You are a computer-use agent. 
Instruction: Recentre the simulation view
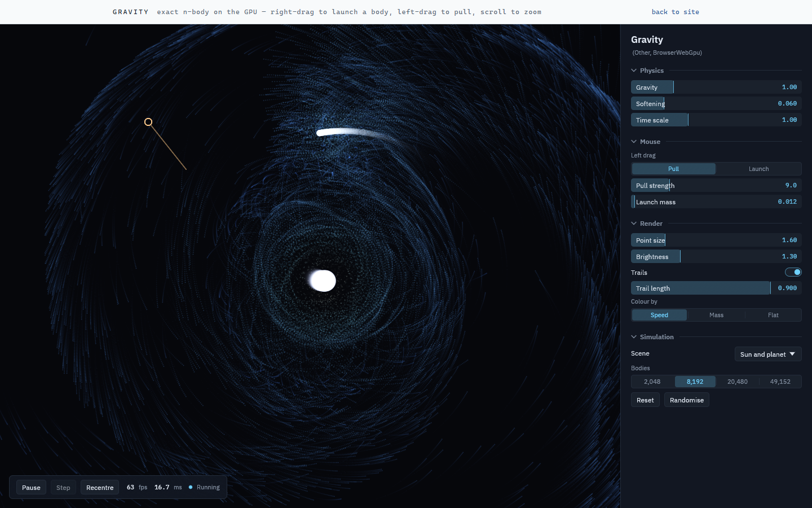click(100, 487)
